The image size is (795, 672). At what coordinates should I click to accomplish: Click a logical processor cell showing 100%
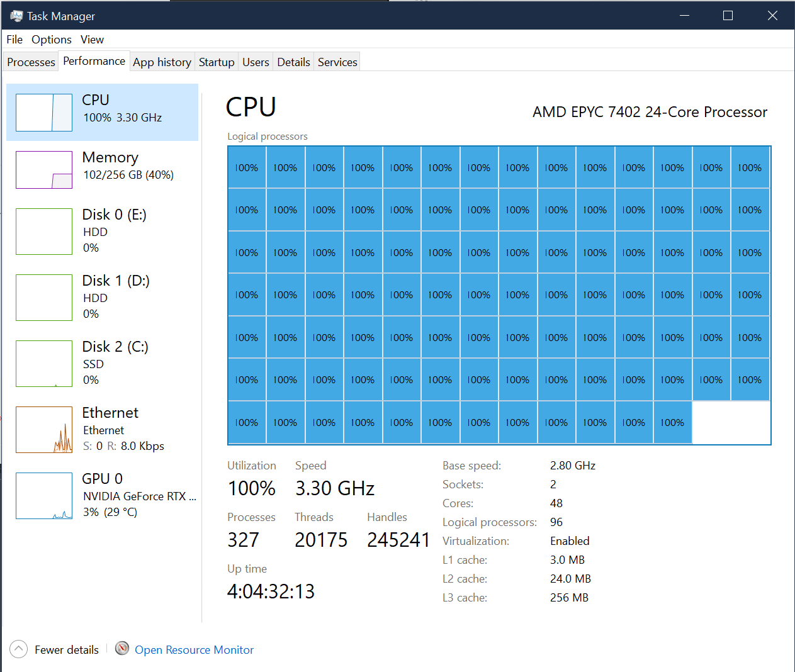click(247, 167)
